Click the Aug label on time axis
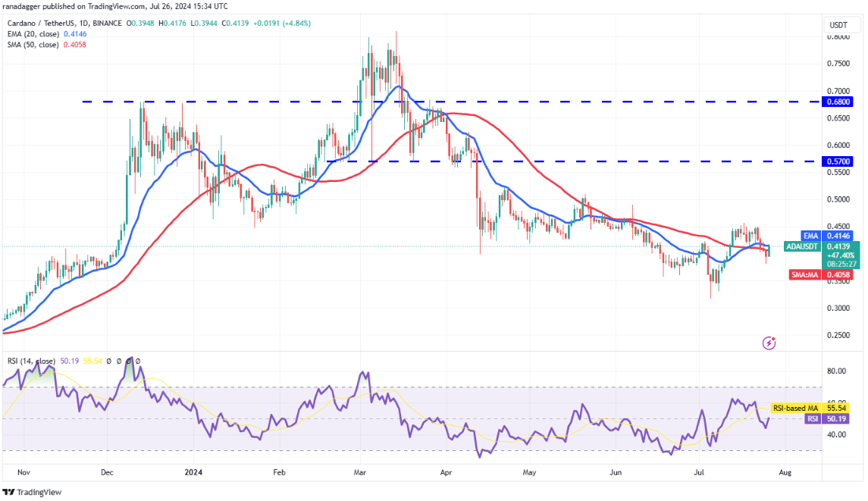868x501 pixels. pyautogui.click(x=785, y=472)
